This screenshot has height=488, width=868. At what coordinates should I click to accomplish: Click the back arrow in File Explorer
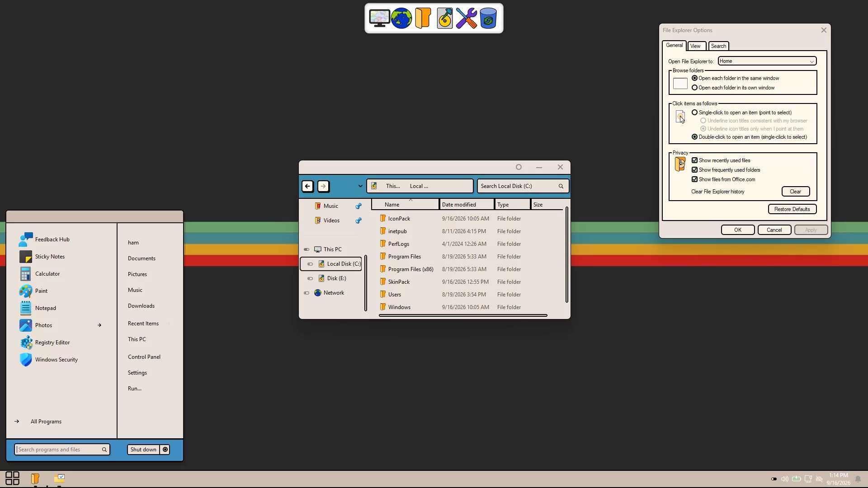[307, 186]
